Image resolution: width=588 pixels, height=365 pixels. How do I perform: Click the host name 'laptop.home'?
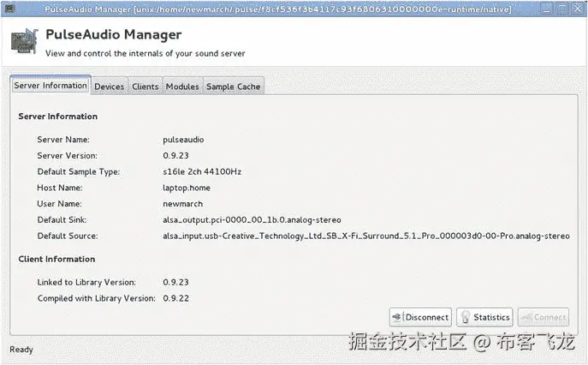187,188
